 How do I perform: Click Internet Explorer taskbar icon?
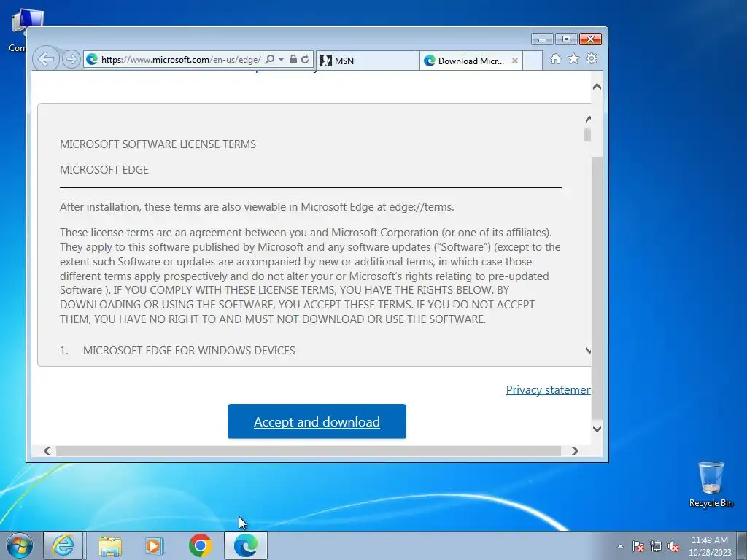click(x=63, y=545)
